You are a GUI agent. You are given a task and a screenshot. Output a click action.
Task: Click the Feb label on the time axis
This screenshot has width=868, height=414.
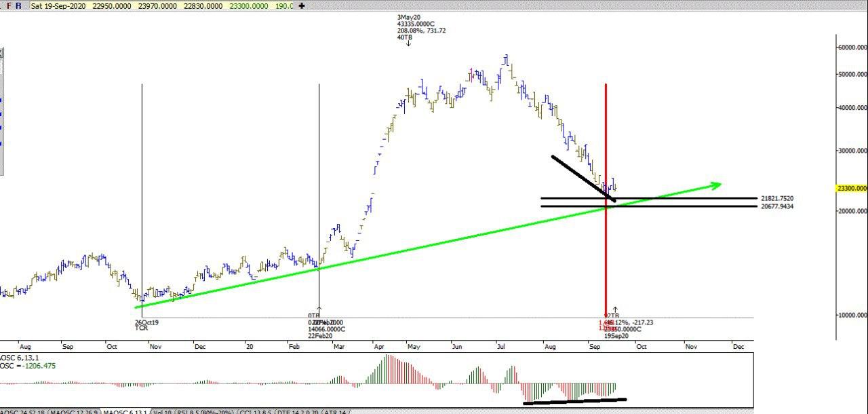293,346
